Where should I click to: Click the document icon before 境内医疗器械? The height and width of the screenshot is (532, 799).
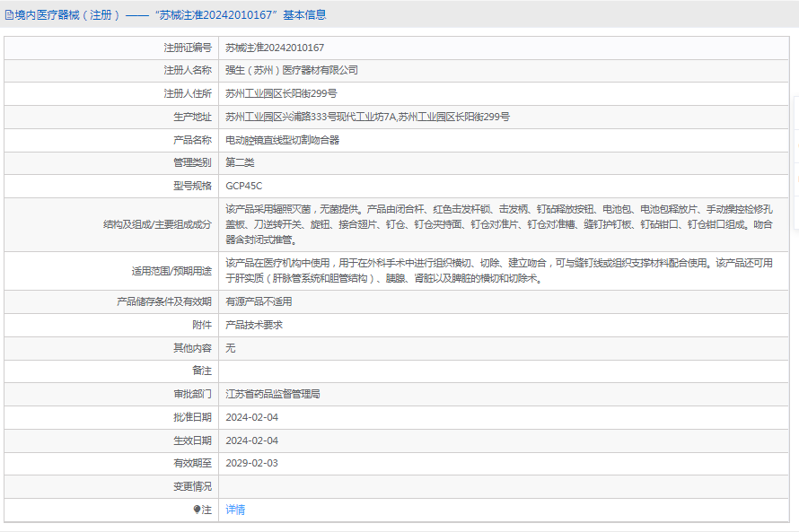tap(9, 15)
